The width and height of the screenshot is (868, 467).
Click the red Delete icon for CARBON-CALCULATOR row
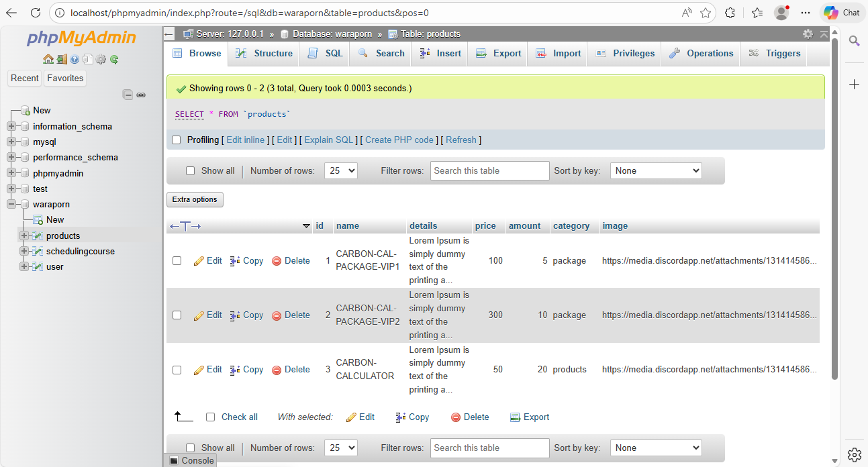pos(277,370)
